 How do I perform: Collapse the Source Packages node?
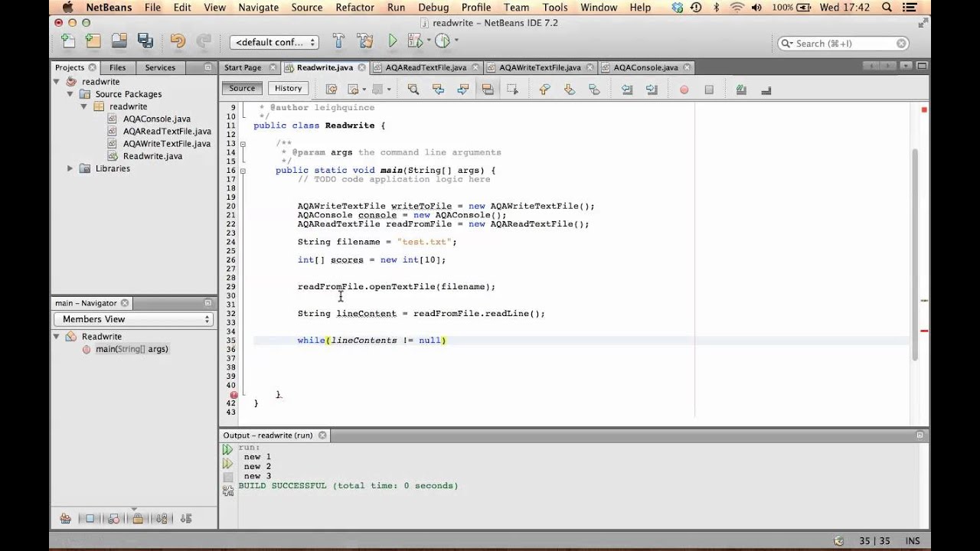70,94
